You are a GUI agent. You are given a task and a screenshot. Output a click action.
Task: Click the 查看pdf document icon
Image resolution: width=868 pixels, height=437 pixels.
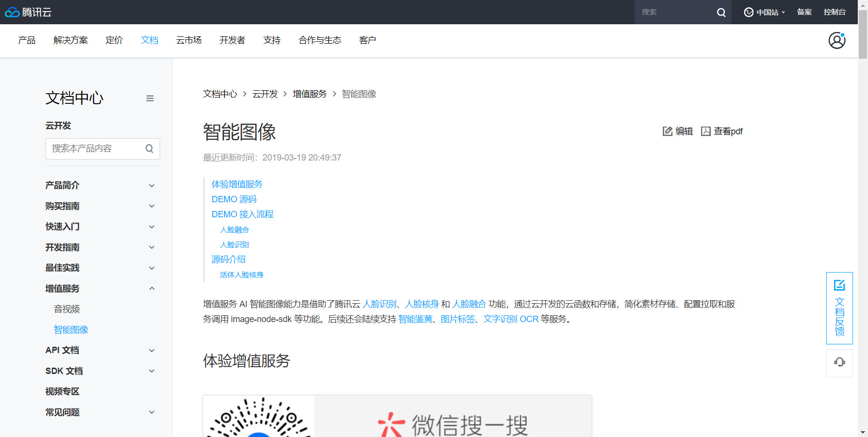coord(706,131)
